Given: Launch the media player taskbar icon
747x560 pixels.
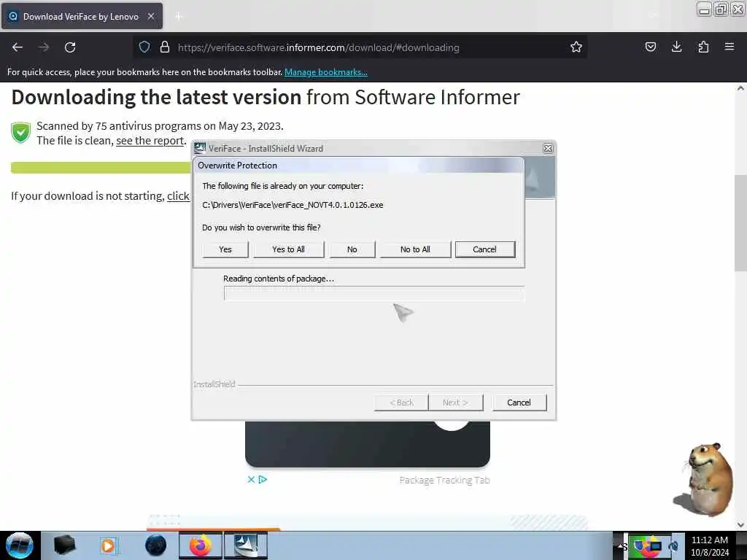Looking at the screenshot, I should point(109,545).
